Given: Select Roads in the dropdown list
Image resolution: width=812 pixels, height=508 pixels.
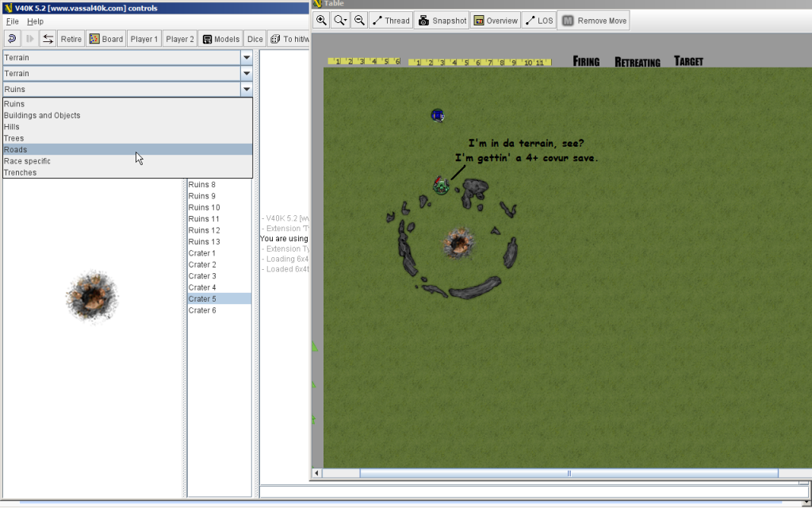Looking at the screenshot, I should (128, 149).
